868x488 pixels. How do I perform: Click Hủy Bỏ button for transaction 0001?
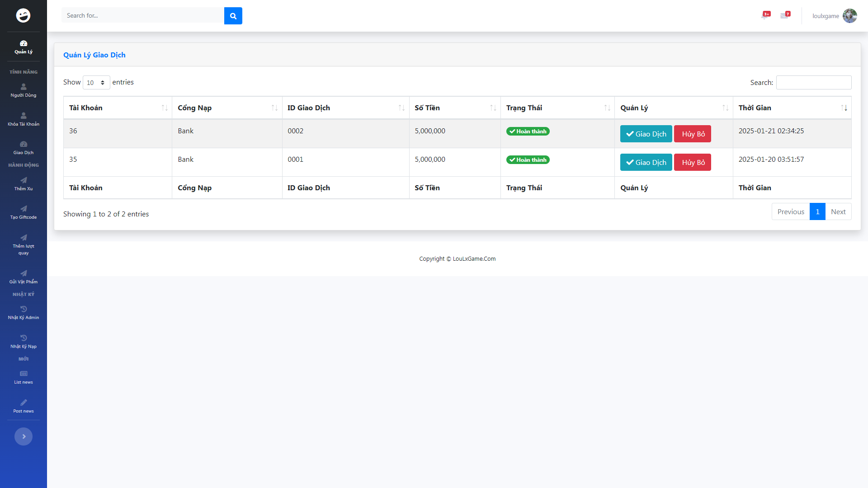tap(692, 162)
